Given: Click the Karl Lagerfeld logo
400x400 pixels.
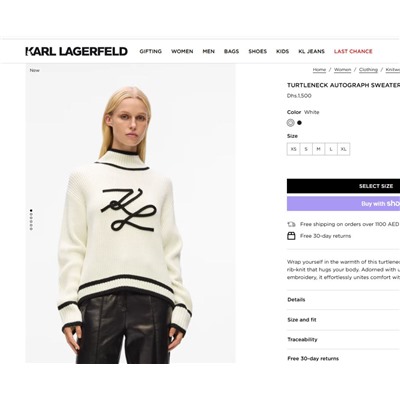Looking at the screenshot, I should [77, 51].
